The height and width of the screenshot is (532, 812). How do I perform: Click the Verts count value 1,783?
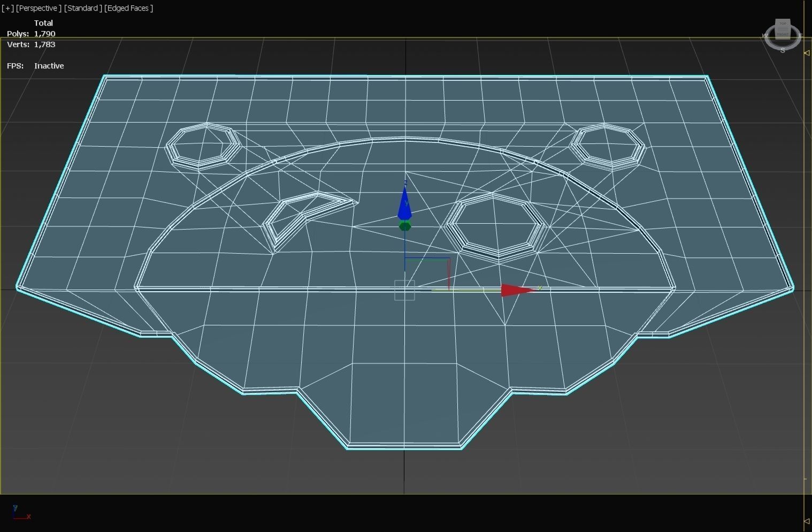pyautogui.click(x=45, y=44)
